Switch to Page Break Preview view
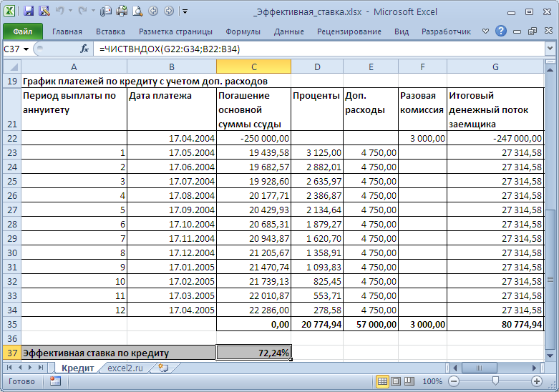559x392 pixels. (409, 381)
